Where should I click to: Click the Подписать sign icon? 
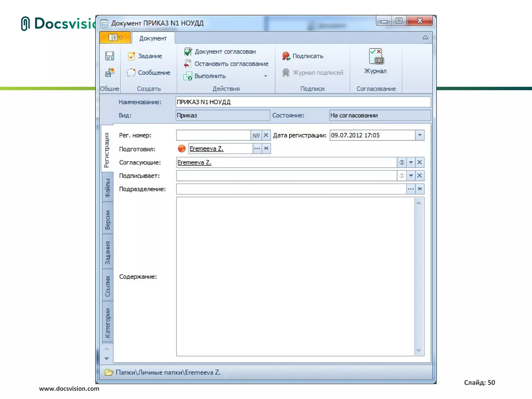pos(286,56)
